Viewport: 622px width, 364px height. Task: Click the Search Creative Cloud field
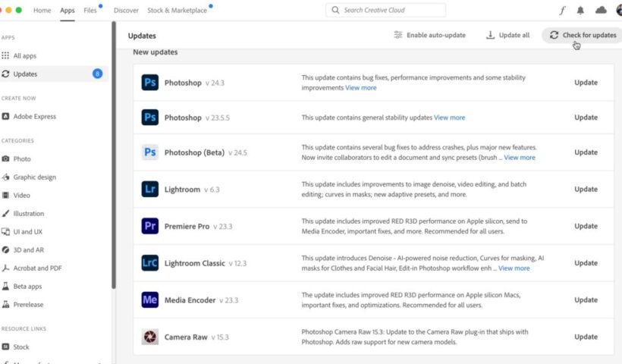coord(386,11)
